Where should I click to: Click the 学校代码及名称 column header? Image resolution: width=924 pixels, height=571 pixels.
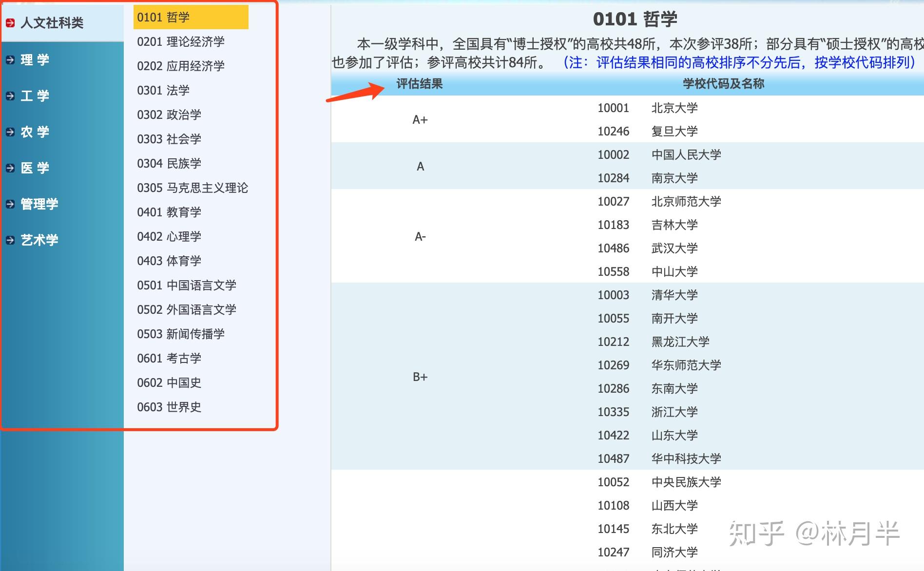[x=723, y=84]
